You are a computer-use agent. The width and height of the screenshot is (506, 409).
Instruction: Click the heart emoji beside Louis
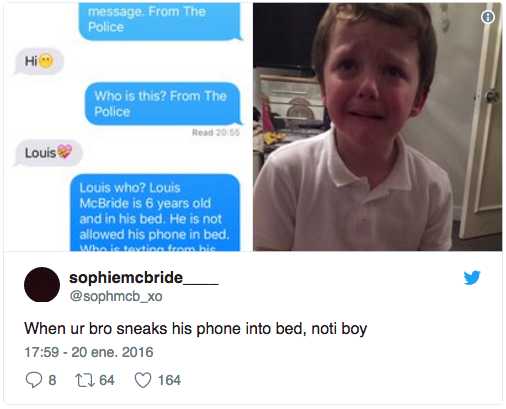pos(64,152)
